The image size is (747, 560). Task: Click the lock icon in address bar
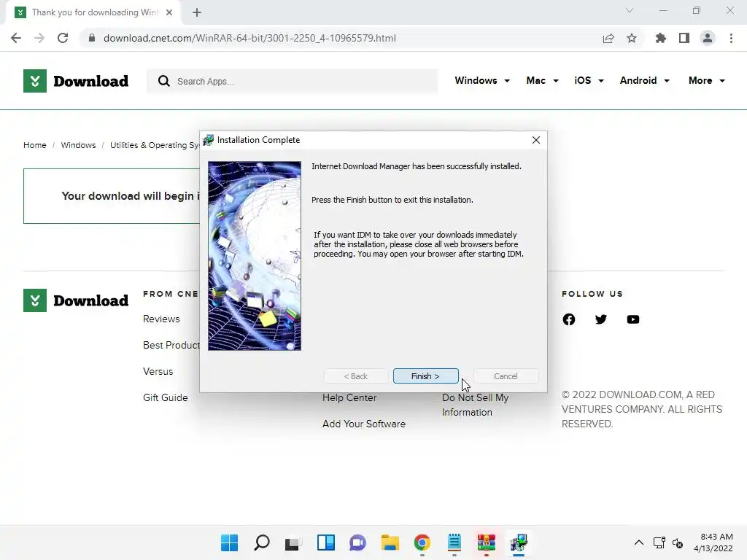(92, 38)
